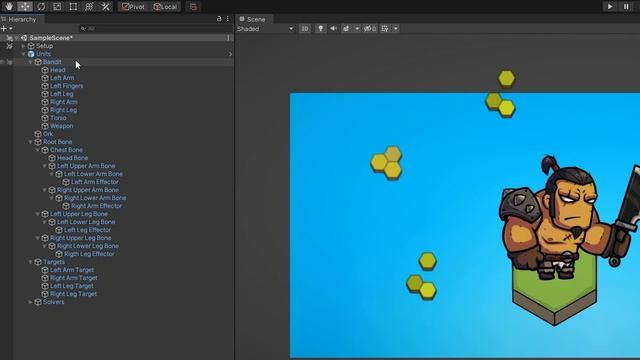640x360 pixels.
Task: Open the custom editor tools
Action: 105,7
